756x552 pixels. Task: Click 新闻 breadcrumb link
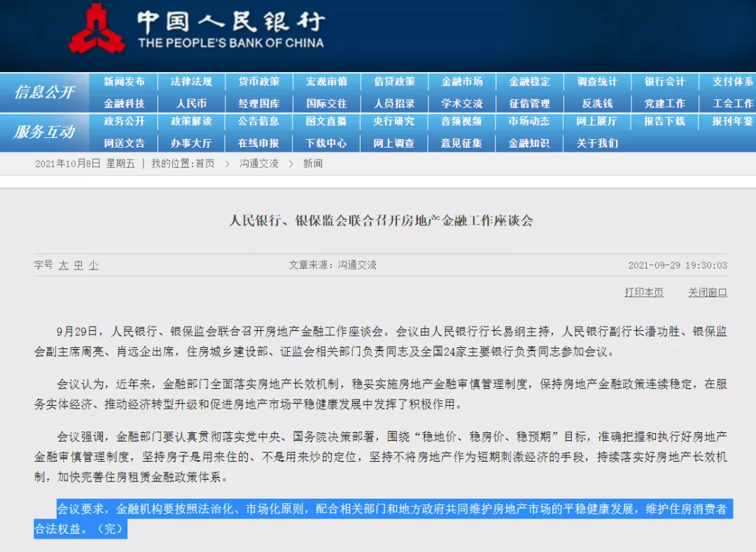point(312,163)
